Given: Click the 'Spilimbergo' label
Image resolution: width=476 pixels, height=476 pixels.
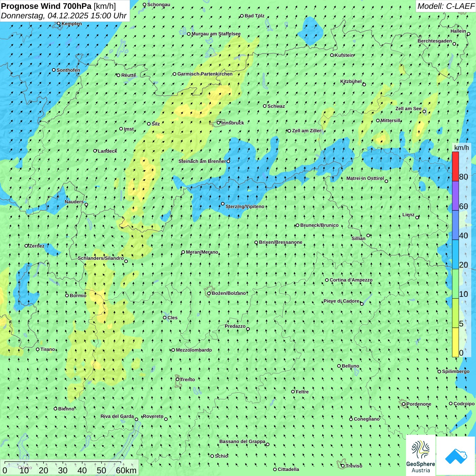Looking at the screenshot, I should click(x=456, y=371).
